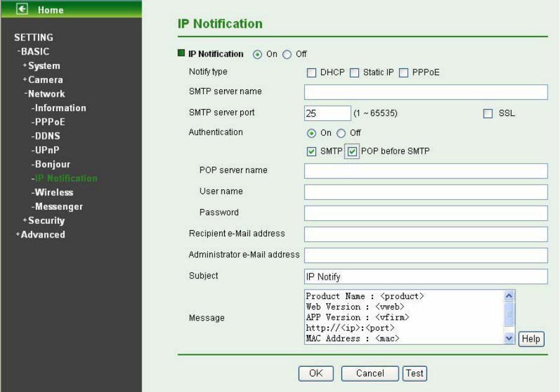Image resolution: width=560 pixels, height=392 pixels.
Task: Expand the System menu
Action: 42,66
